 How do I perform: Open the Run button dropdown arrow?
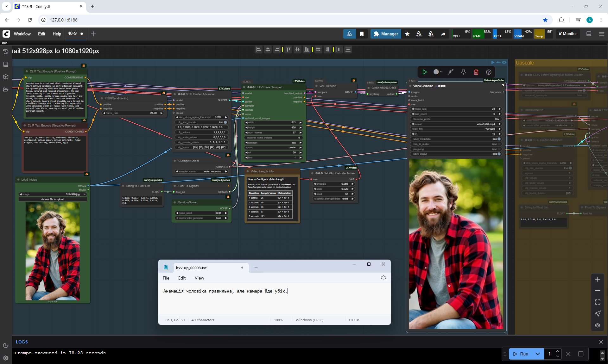538,354
